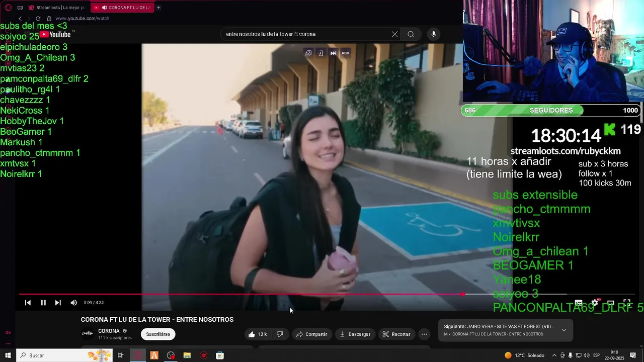Click the Recortar clip button
The width and height of the screenshot is (644, 362).
coord(396,334)
